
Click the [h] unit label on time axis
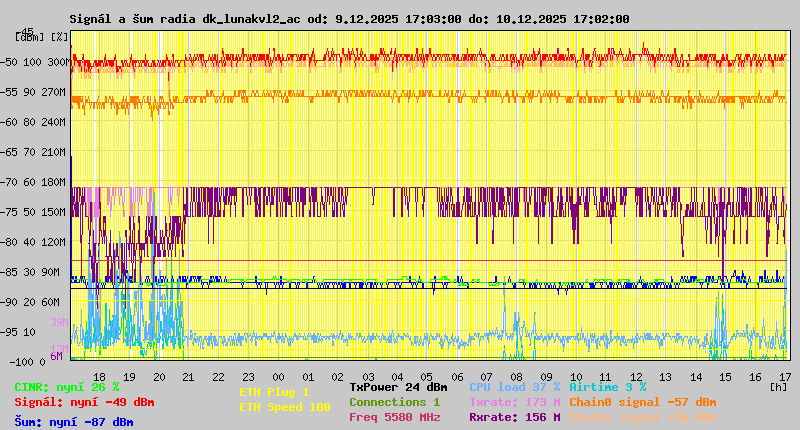778,385
